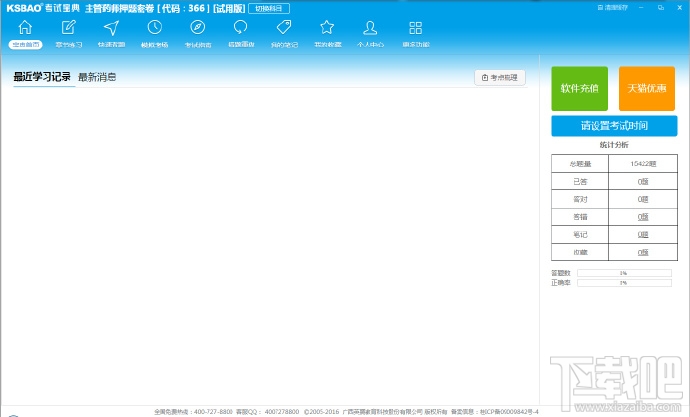690x417 pixels.
Task: Open wrong-question redo (错题重做) loop icon
Action: click(241, 28)
